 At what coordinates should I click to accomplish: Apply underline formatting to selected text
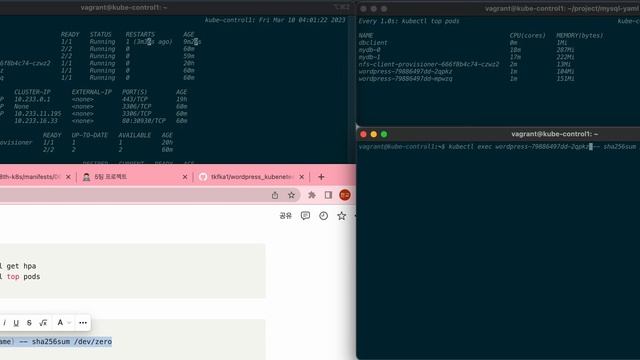pyautogui.click(x=16, y=323)
